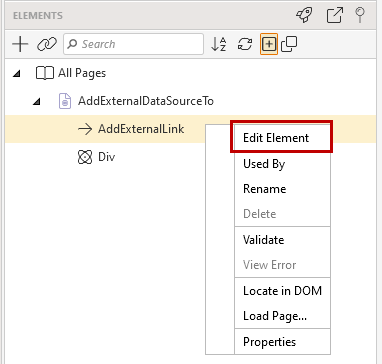Click the pin icon in Elements header
The image size is (382, 364).
360,15
